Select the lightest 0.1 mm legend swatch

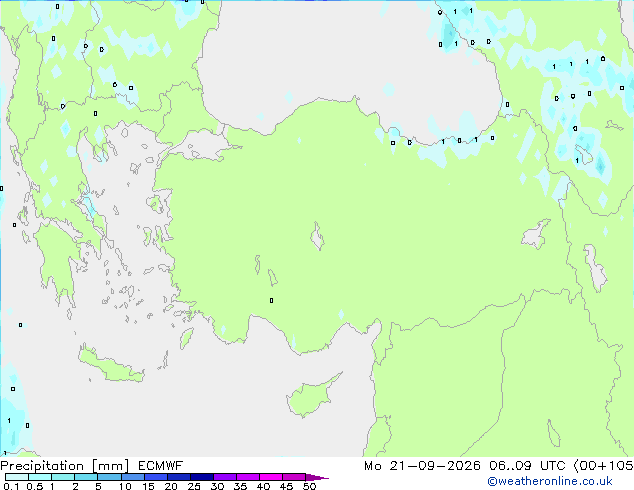tap(17, 477)
